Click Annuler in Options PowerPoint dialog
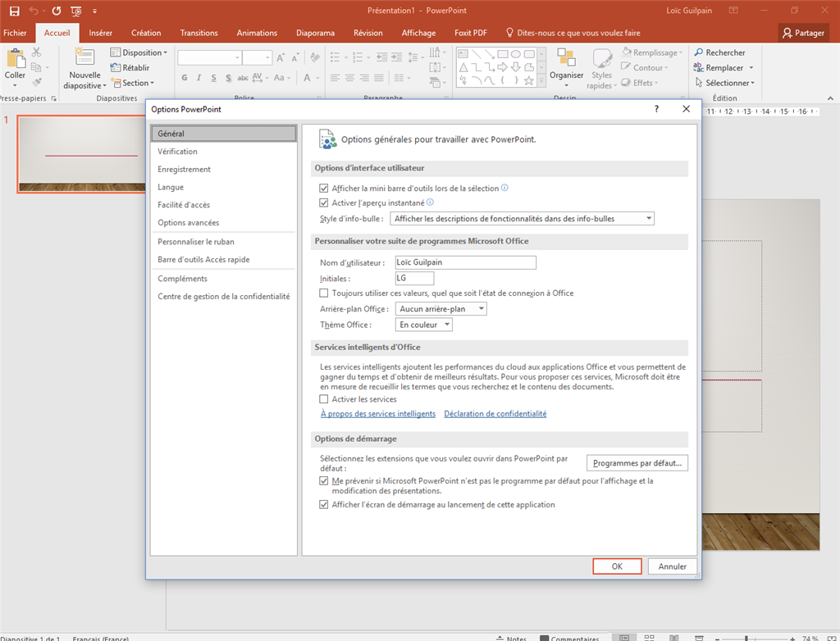Image resolution: width=840 pixels, height=641 pixels. [x=673, y=566]
